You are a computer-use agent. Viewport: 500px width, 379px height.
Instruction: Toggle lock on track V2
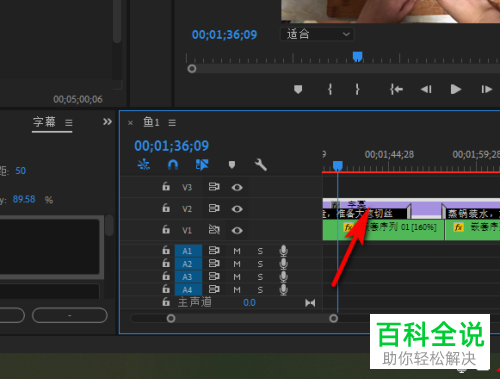(166, 208)
